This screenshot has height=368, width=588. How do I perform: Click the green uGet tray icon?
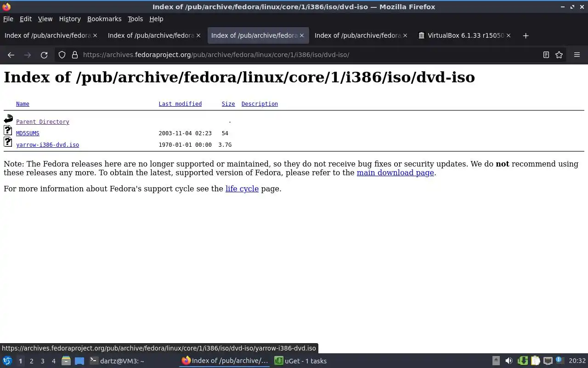click(x=522, y=361)
